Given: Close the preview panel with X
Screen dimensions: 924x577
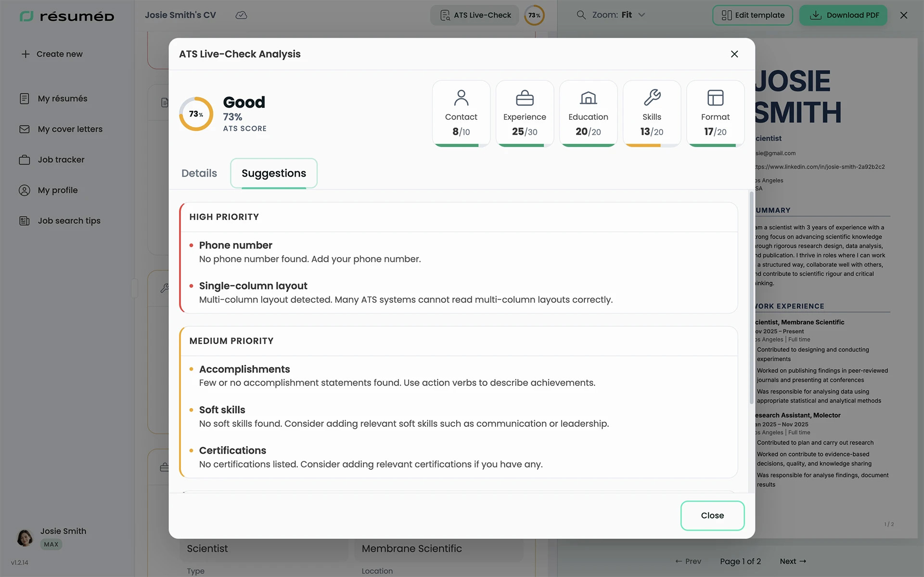Looking at the screenshot, I should 904,15.
